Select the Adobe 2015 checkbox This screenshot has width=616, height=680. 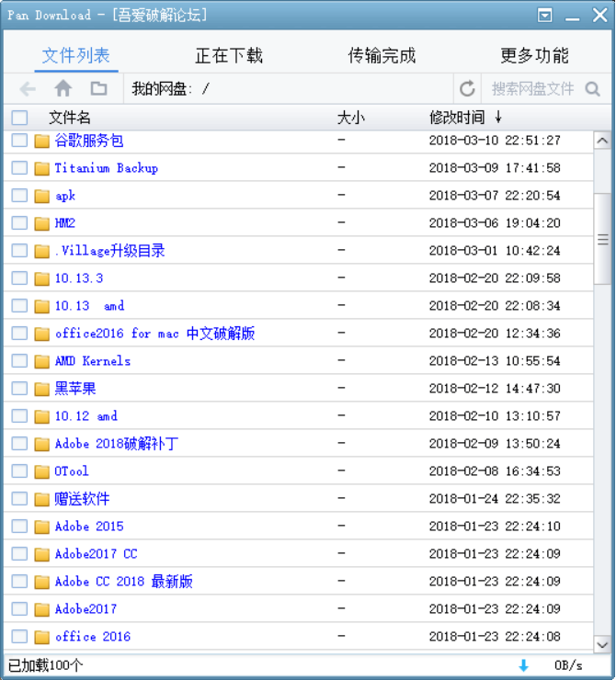click(19, 527)
